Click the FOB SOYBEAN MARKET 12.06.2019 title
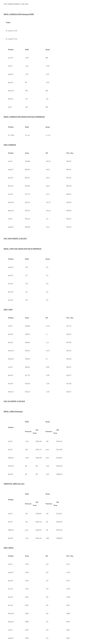 click(x=16, y=4)
